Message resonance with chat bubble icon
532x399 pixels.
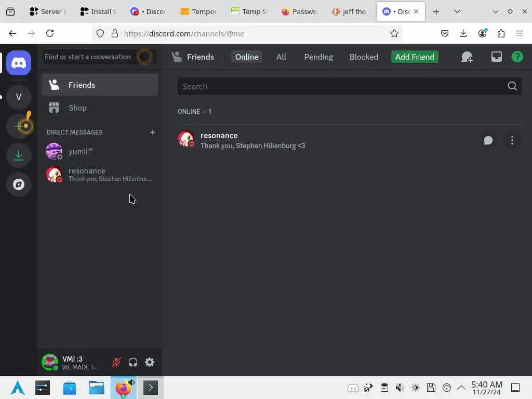coord(488,140)
